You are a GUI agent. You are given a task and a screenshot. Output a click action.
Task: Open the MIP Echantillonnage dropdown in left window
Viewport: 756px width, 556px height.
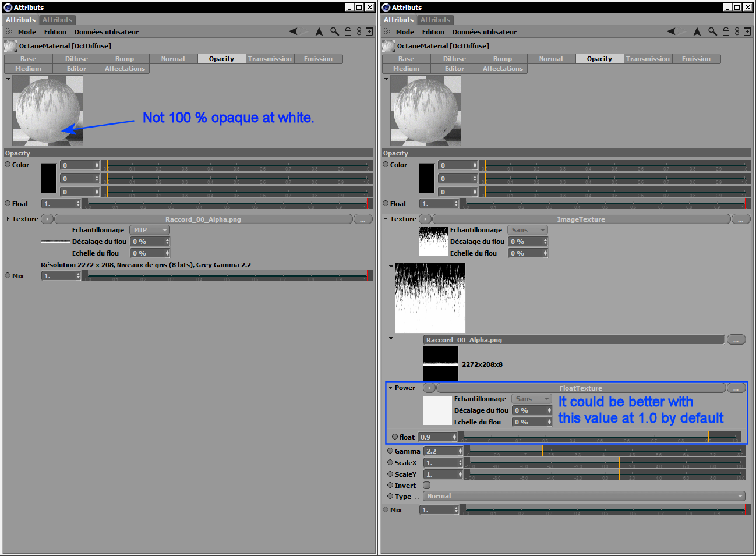point(149,230)
